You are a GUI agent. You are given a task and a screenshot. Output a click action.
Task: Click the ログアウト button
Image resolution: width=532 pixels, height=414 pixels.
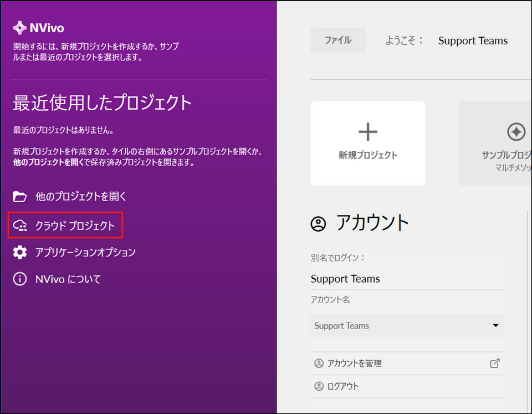coord(344,386)
